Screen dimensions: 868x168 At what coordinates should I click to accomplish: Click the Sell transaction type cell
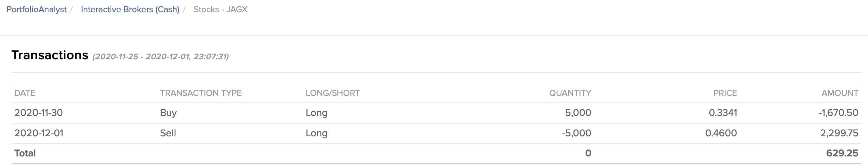pos(168,133)
